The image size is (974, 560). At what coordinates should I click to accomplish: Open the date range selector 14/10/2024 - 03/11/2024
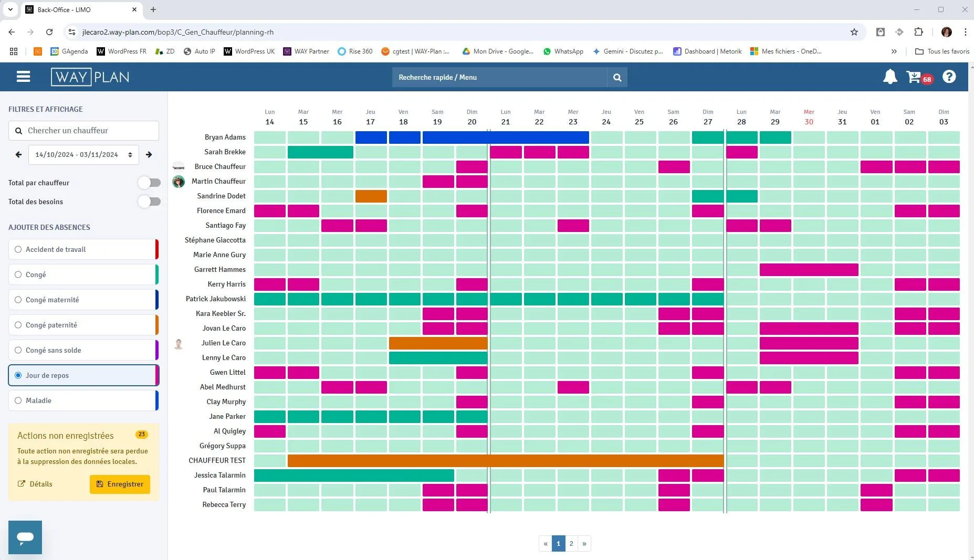pyautogui.click(x=83, y=155)
